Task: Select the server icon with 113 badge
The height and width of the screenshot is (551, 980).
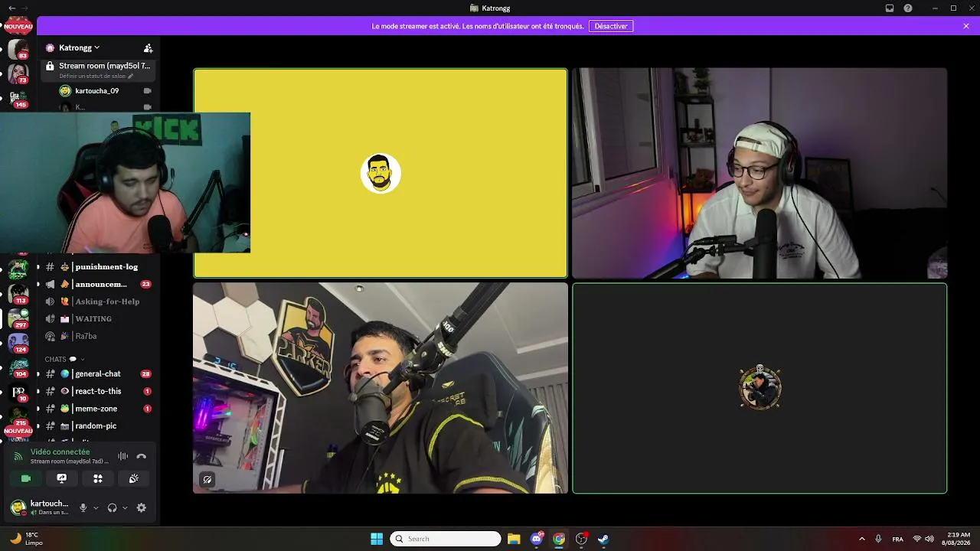Action: pyautogui.click(x=18, y=294)
